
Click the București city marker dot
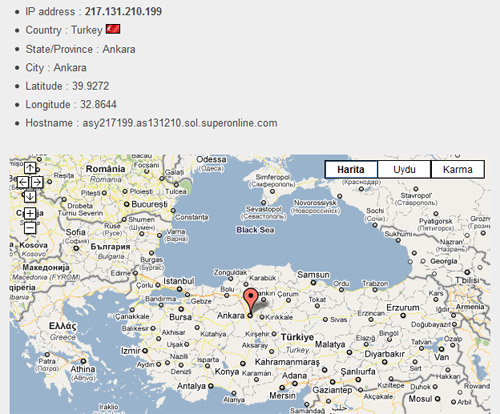click(127, 204)
